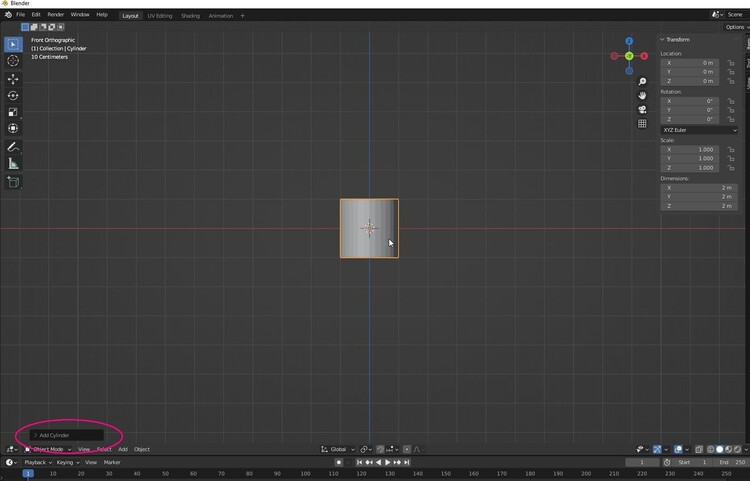The image size is (750, 481).
Task: Click the hand pan view icon
Action: (642, 96)
